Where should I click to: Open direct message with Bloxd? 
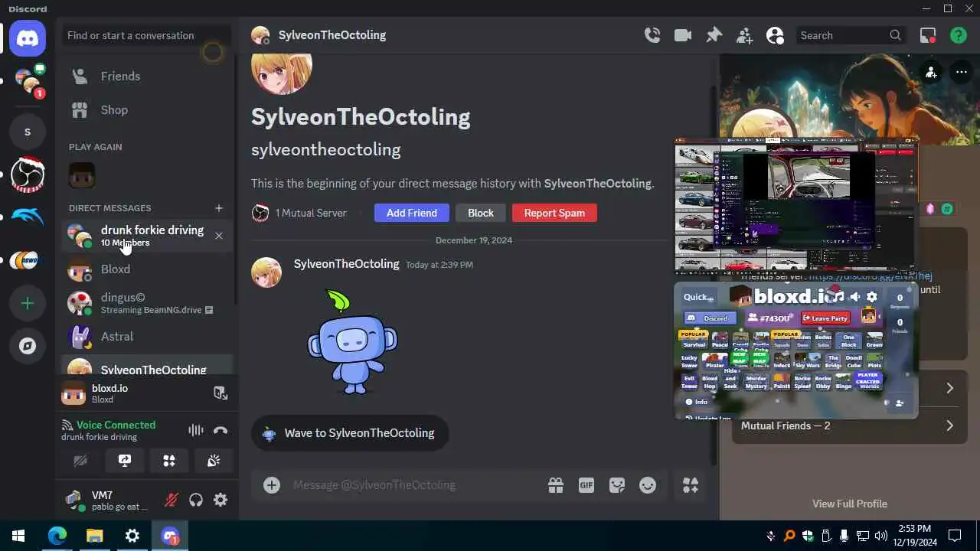tap(145, 269)
